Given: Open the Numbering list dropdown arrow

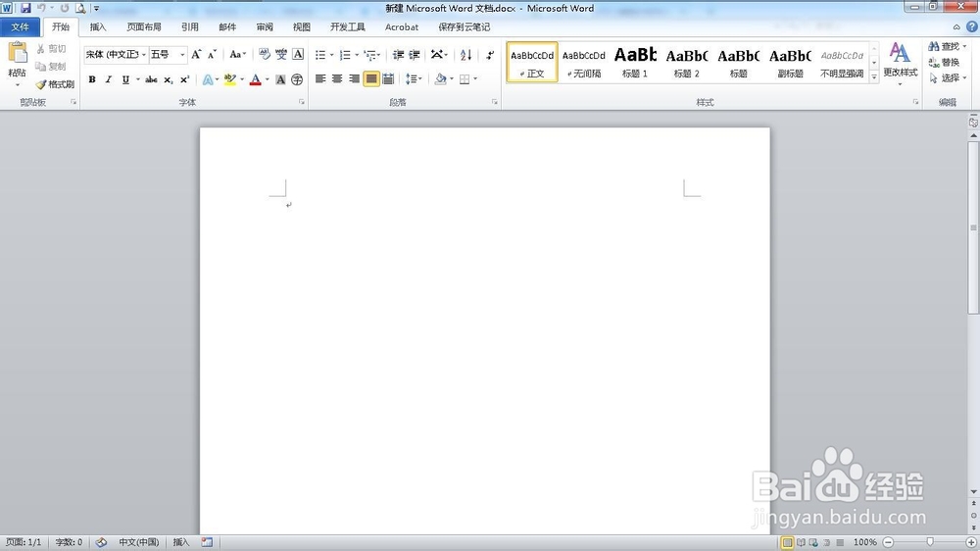Looking at the screenshot, I should point(357,55).
